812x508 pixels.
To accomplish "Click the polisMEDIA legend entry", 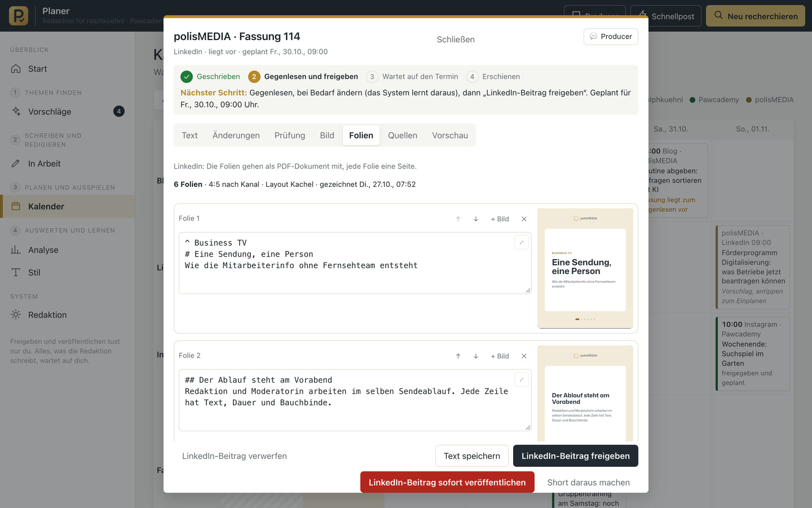I will click(769, 100).
